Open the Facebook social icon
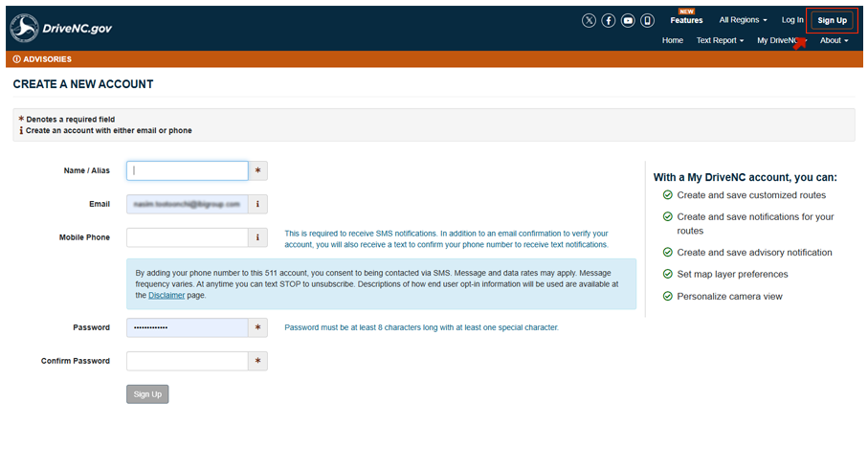The image size is (868, 470). [609, 20]
